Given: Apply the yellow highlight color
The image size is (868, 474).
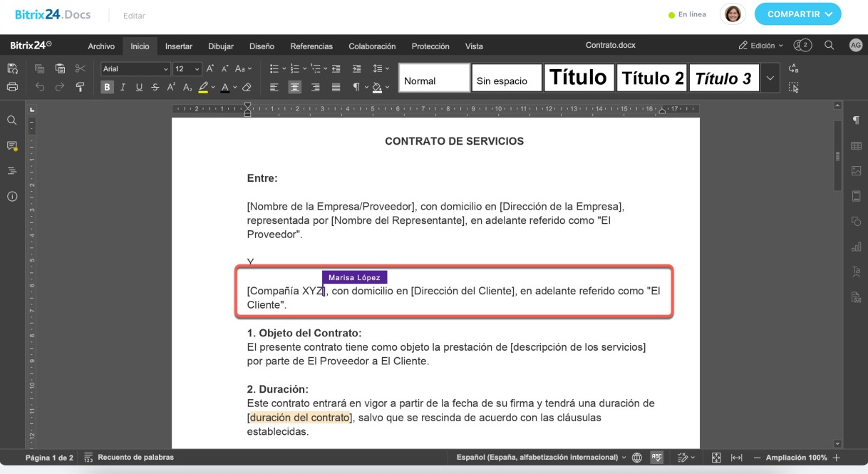Looking at the screenshot, I should [x=203, y=87].
